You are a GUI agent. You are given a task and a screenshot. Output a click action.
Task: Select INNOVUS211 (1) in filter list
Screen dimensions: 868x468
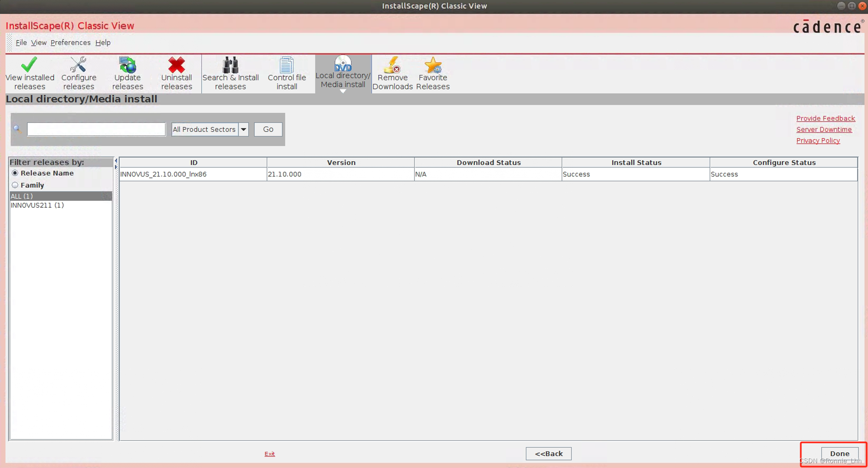(61, 205)
